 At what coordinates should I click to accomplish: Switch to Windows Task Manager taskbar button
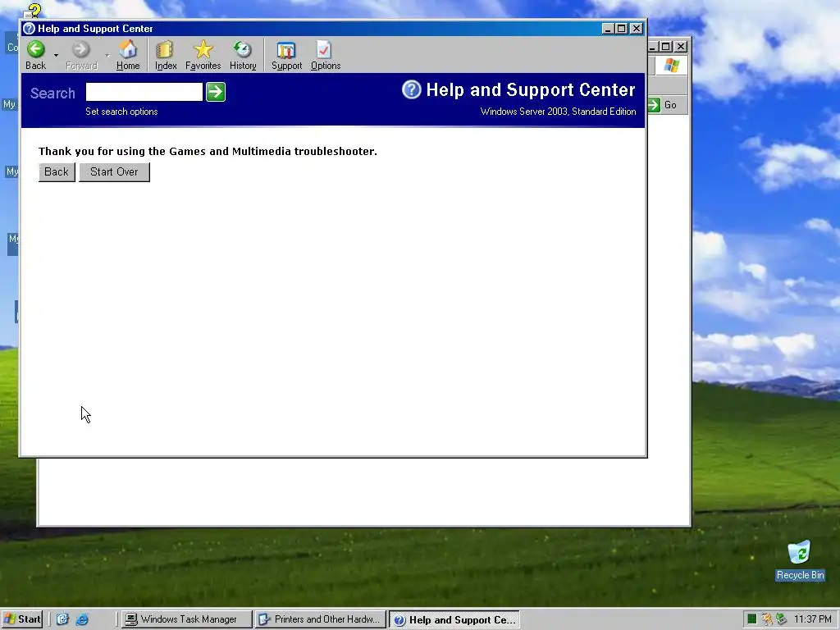(x=186, y=619)
